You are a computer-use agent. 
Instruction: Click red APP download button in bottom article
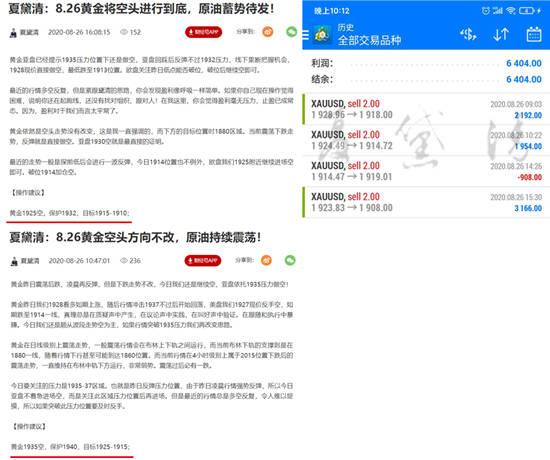point(203,260)
